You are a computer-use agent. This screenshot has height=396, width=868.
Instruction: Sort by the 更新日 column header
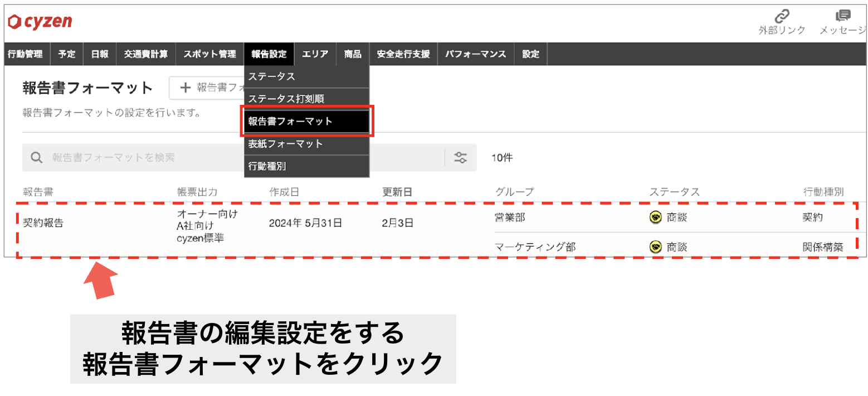tap(398, 192)
